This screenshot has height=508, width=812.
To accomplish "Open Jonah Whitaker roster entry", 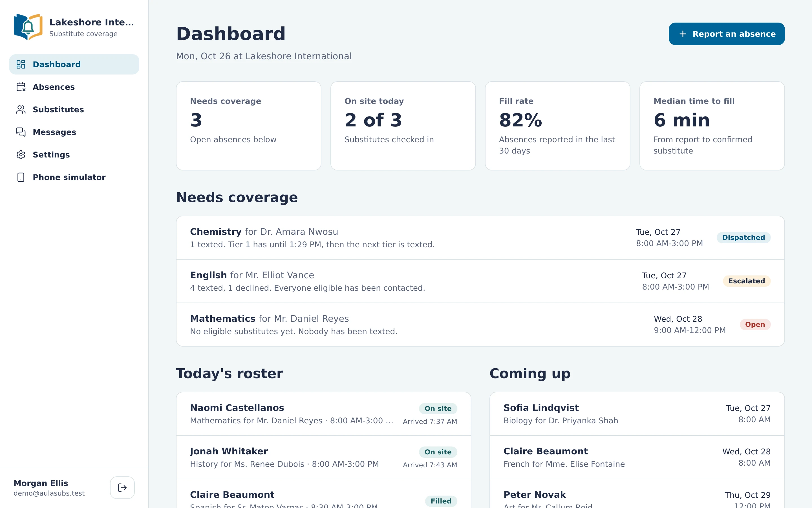I will (323, 457).
